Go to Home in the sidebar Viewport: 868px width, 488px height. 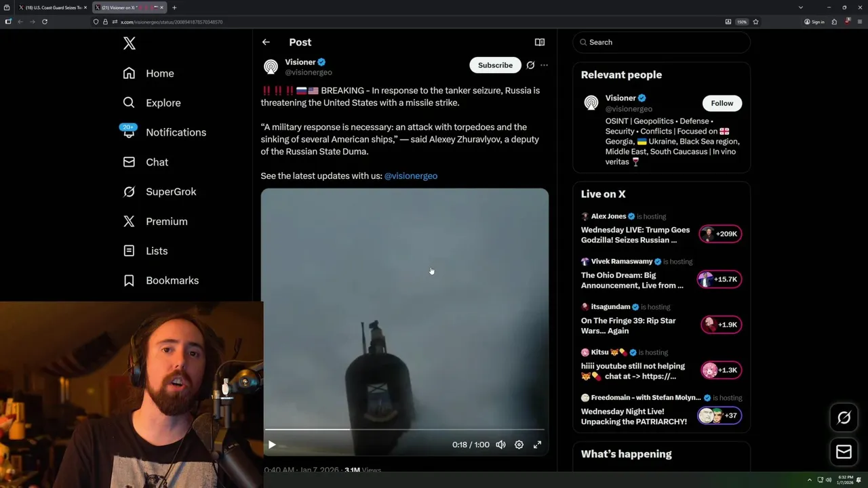point(149,73)
